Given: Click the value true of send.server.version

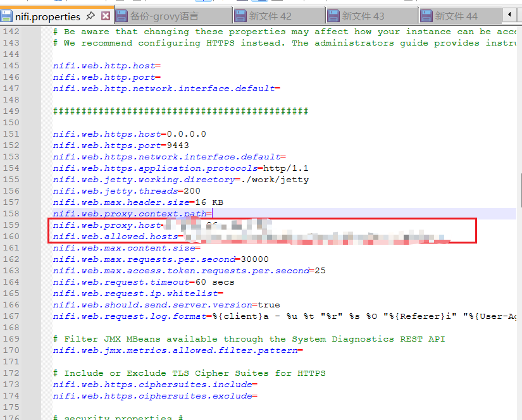Looking at the screenshot, I should (x=269, y=305).
